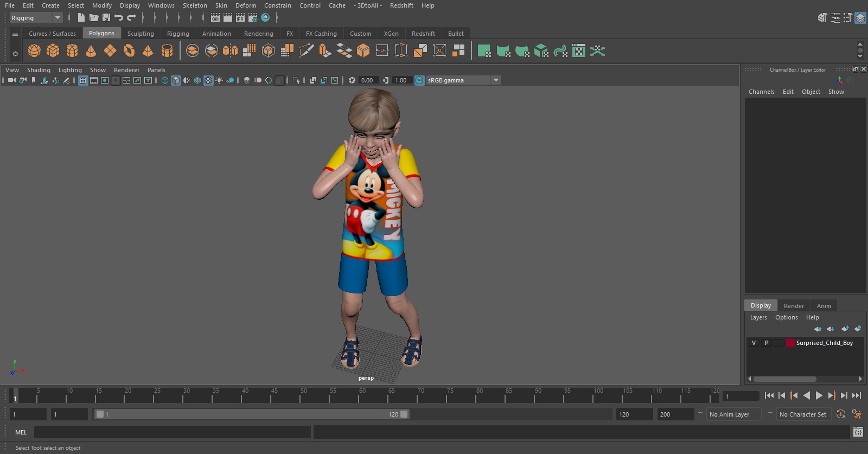The height and width of the screenshot is (454, 868).
Task: Toggle the viewport grid display button
Action: click(x=83, y=80)
